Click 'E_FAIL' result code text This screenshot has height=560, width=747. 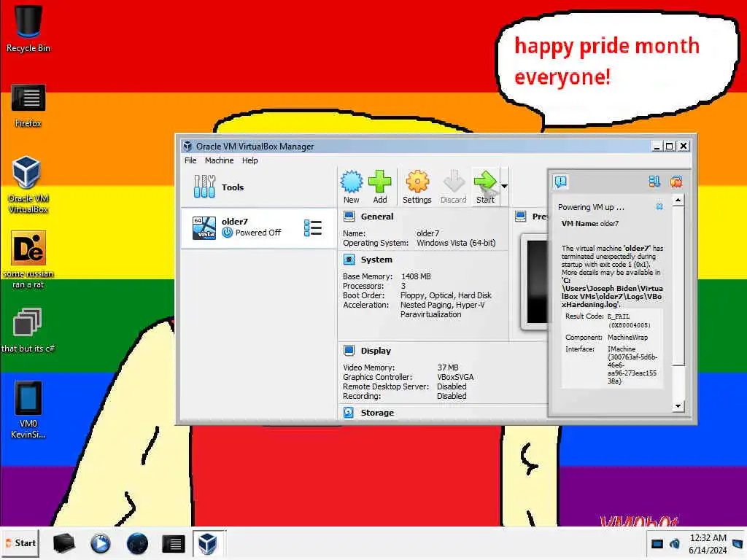[619, 316]
